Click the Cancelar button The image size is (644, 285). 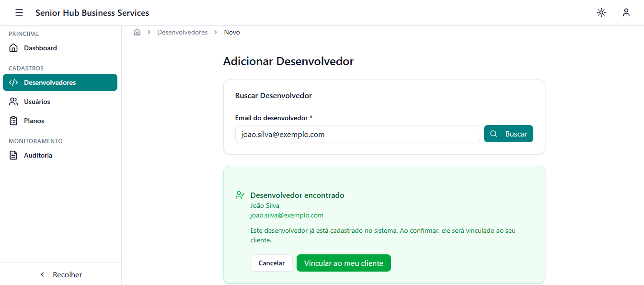pyautogui.click(x=272, y=263)
